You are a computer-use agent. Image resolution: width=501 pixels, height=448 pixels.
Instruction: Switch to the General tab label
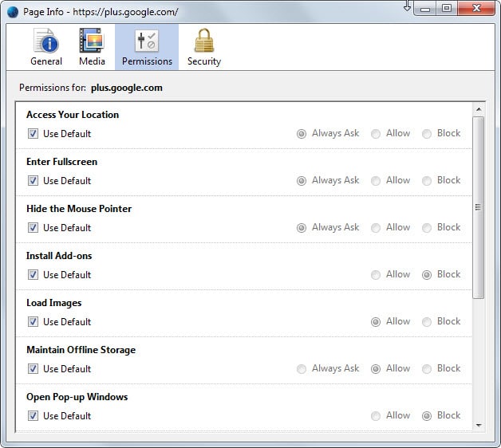46,61
